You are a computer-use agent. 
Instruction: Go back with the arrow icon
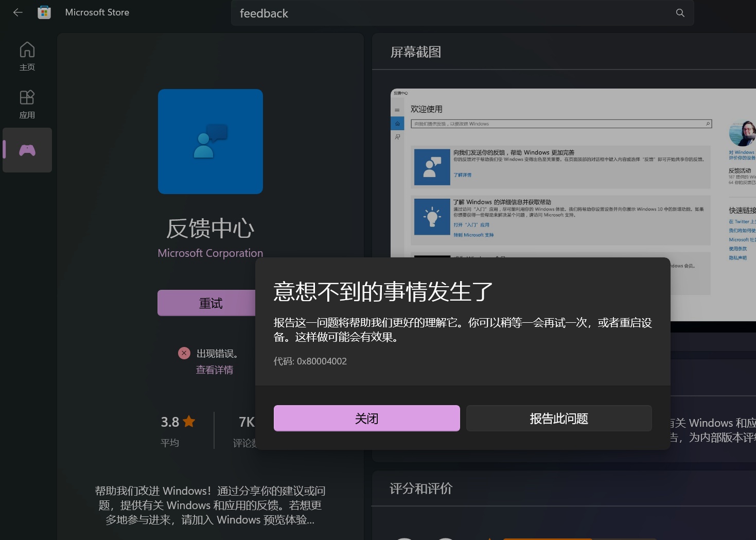coord(18,12)
